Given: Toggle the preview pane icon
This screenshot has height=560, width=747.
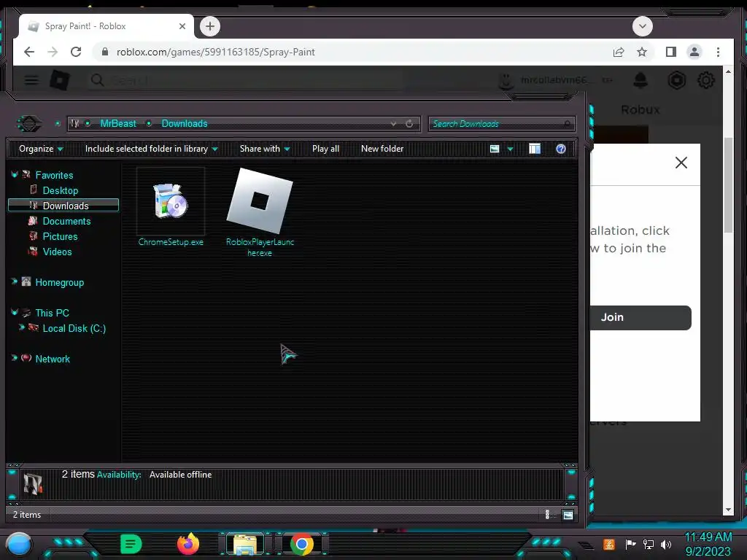Looking at the screenshot, I should (x=535, y=149).
